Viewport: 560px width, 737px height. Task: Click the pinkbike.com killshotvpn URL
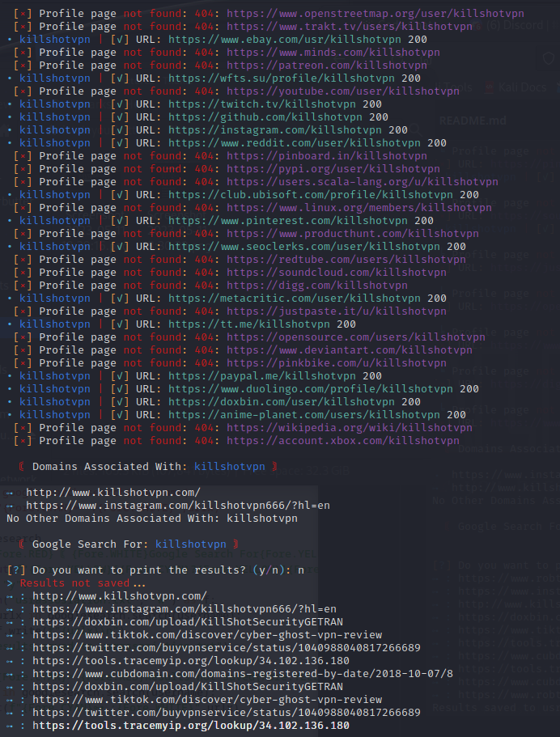(337, 363)
